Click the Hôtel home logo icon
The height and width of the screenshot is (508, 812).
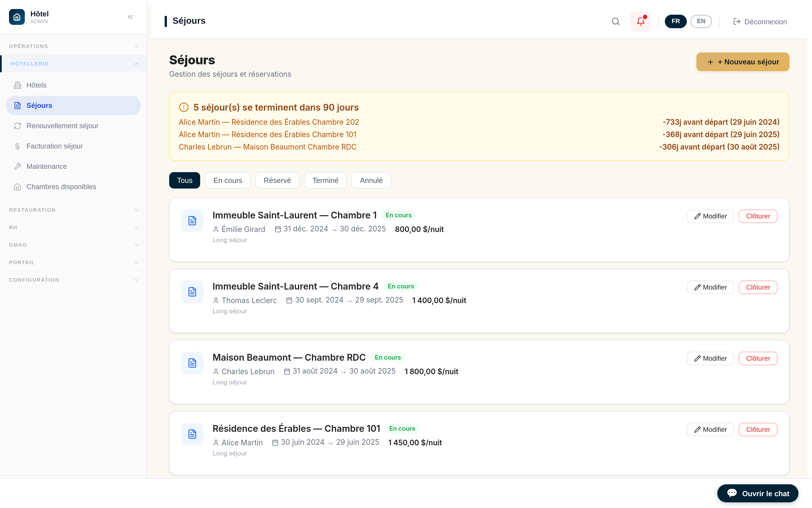click(x=17, y=17)
